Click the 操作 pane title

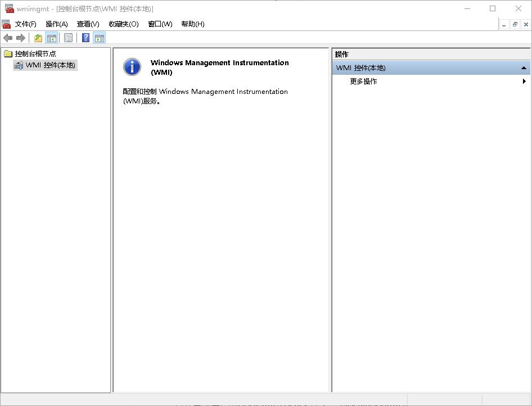[x=342, y=55]
